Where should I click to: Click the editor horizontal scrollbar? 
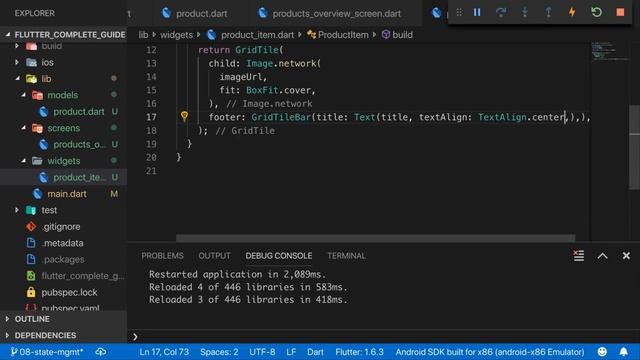click(376, 238)
